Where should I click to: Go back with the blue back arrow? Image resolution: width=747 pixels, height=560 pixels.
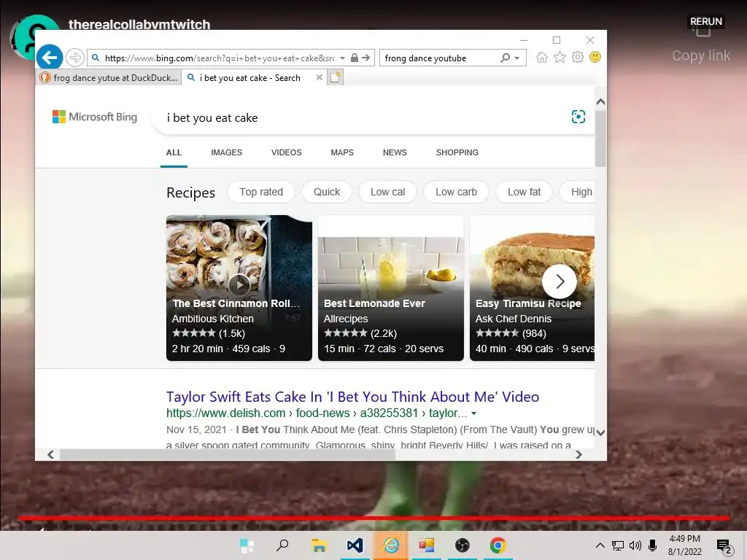(50, 58)
